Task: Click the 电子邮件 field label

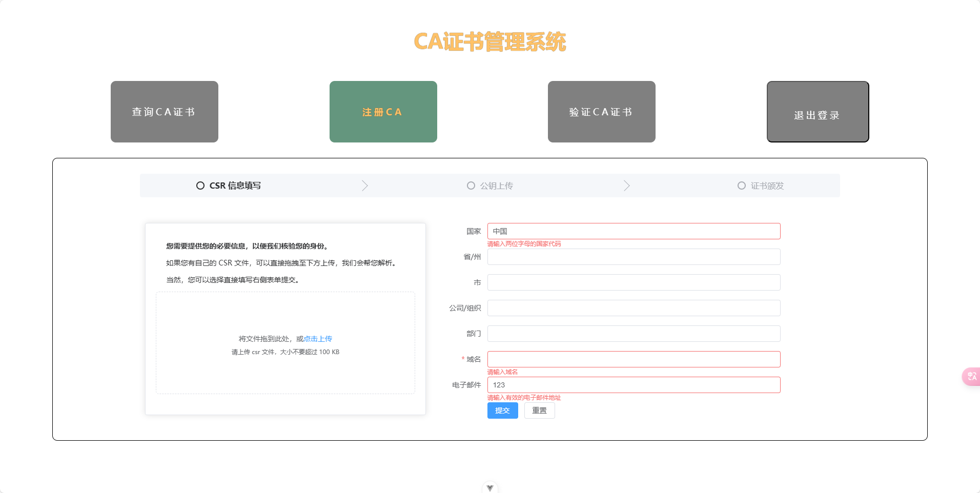Action: (466, 385)
